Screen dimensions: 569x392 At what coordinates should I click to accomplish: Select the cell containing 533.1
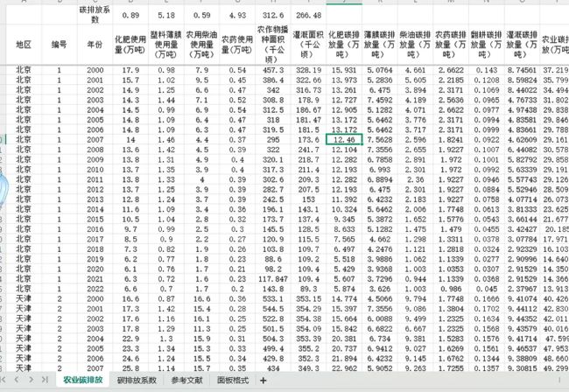click(272, 298)
